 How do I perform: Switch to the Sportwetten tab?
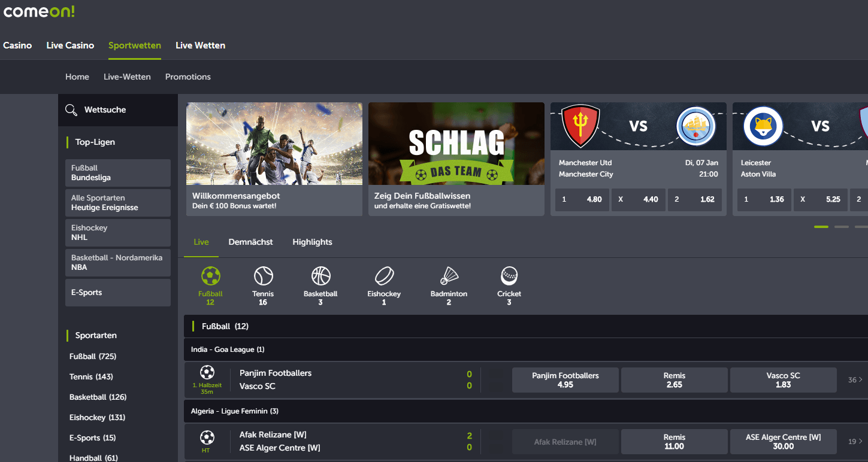pos(135,45)
